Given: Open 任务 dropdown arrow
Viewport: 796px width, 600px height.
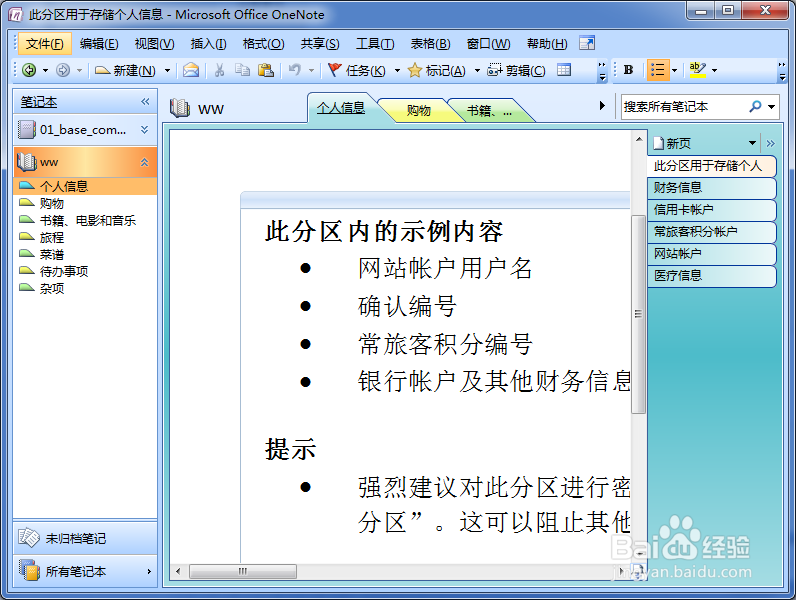Looking at the screenshot, I should coord(397,70).
